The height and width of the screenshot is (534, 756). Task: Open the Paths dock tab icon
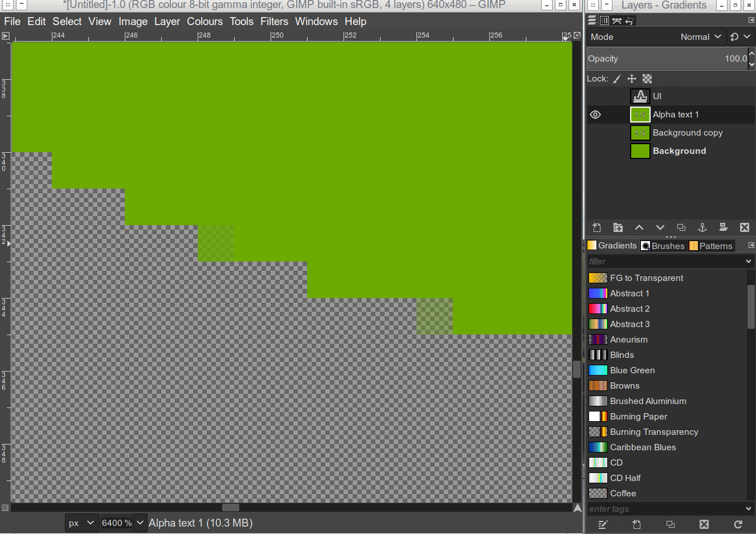[617, 21]
